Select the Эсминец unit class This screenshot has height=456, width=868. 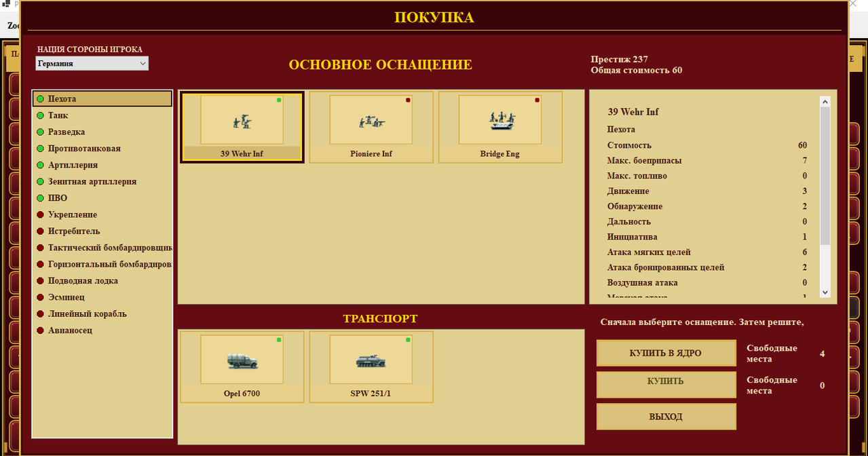click(102, 297)
